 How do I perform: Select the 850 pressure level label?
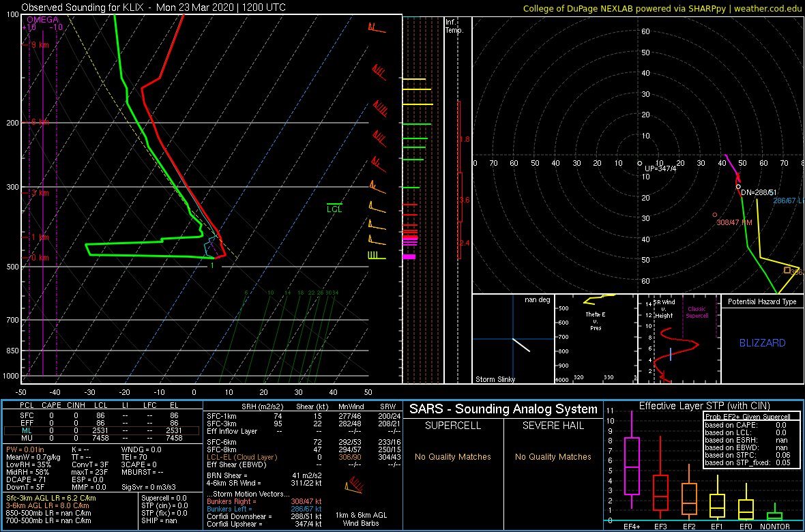tap(12, 351)
